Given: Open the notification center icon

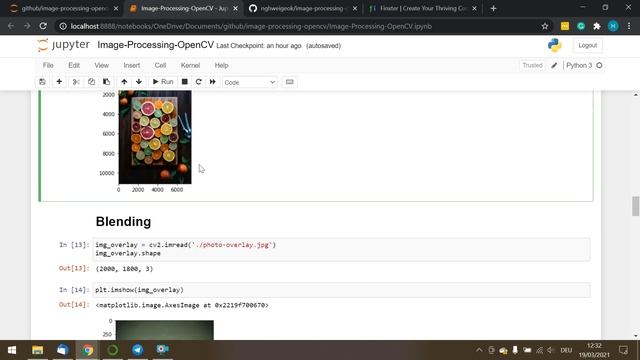Looking at the screenshot, I should pyautogui.click(x=623, y=350).
